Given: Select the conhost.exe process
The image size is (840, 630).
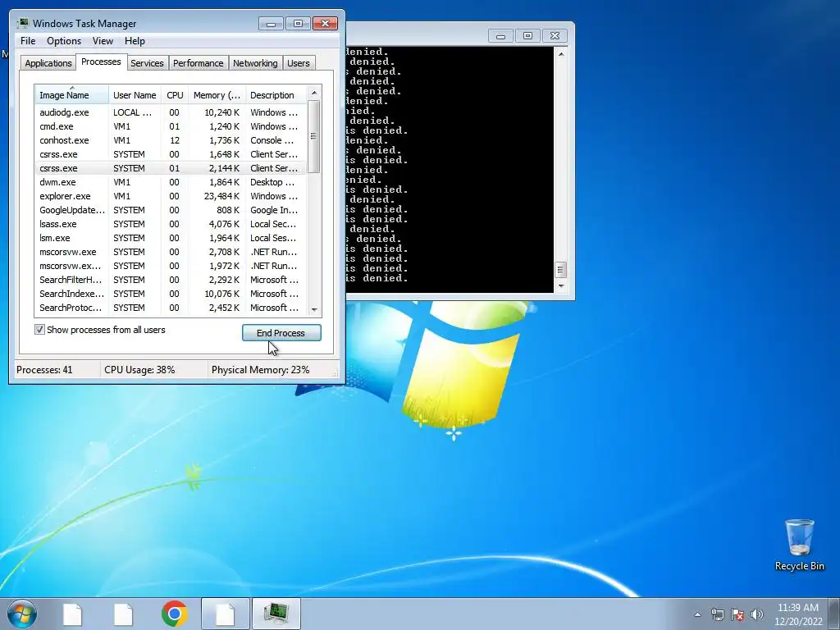Looking at the screenshot, I should coord(171,140).
